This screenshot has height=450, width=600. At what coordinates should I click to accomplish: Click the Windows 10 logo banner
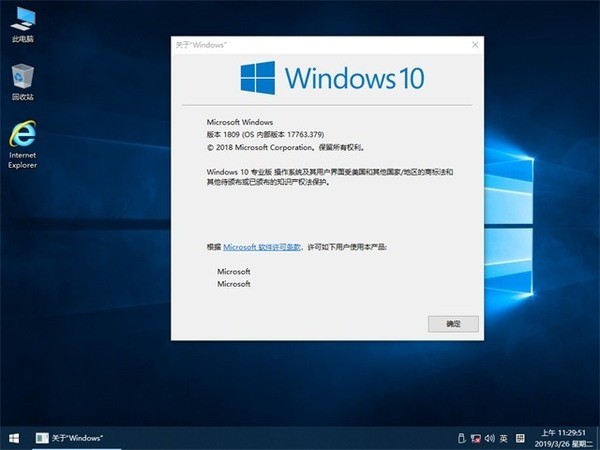(x=332, y=78)
